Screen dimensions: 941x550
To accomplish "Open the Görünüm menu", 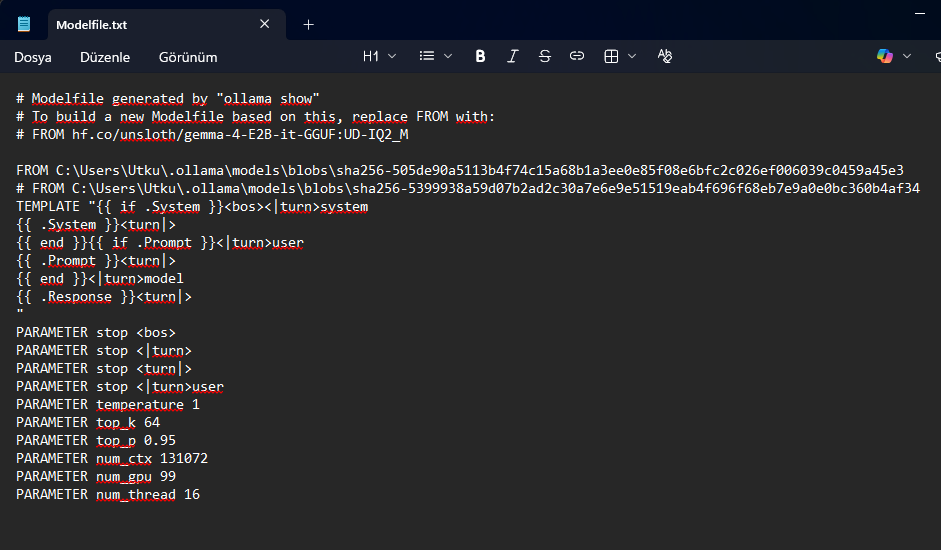I will pos(188,57).
